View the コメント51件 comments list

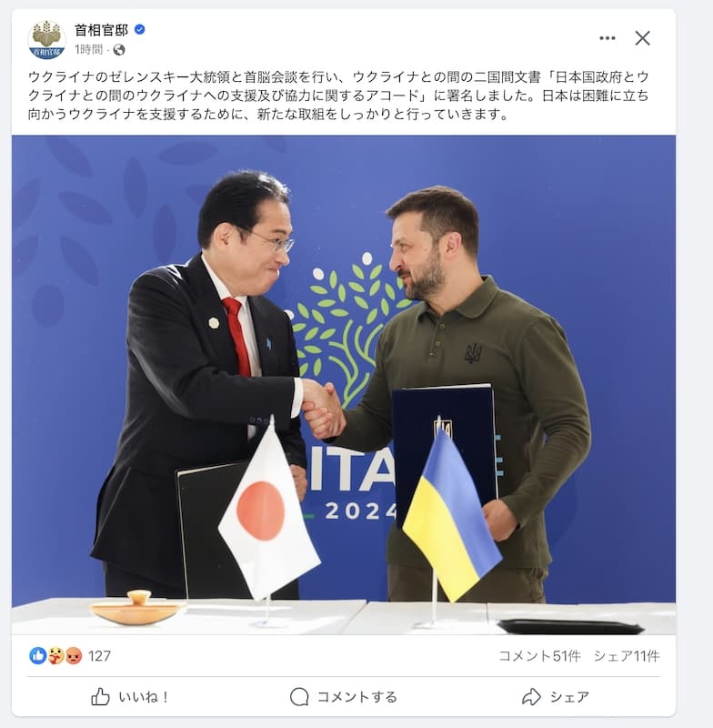(x=539, y=656)
